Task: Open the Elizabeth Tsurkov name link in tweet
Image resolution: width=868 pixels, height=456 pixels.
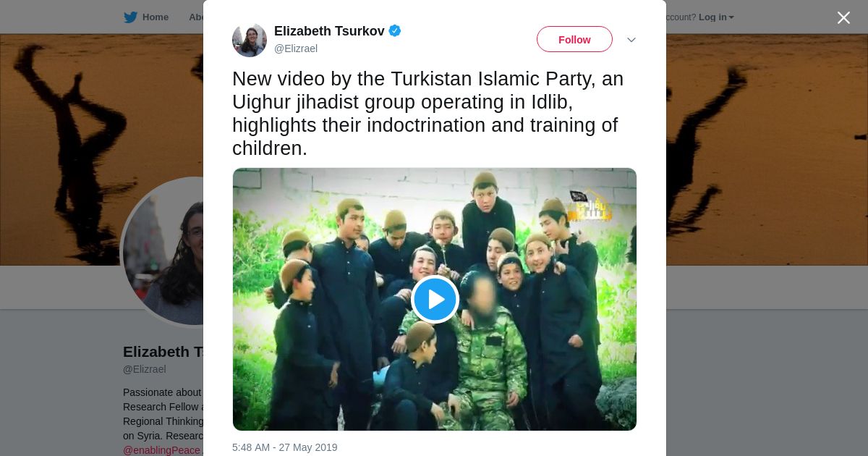Action: click(x=329, y=31)
